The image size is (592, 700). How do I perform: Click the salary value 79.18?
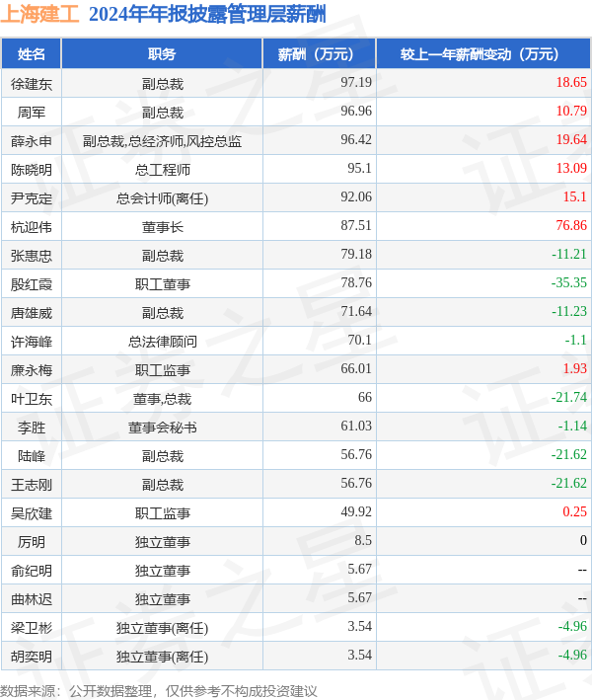click(356, 254)
